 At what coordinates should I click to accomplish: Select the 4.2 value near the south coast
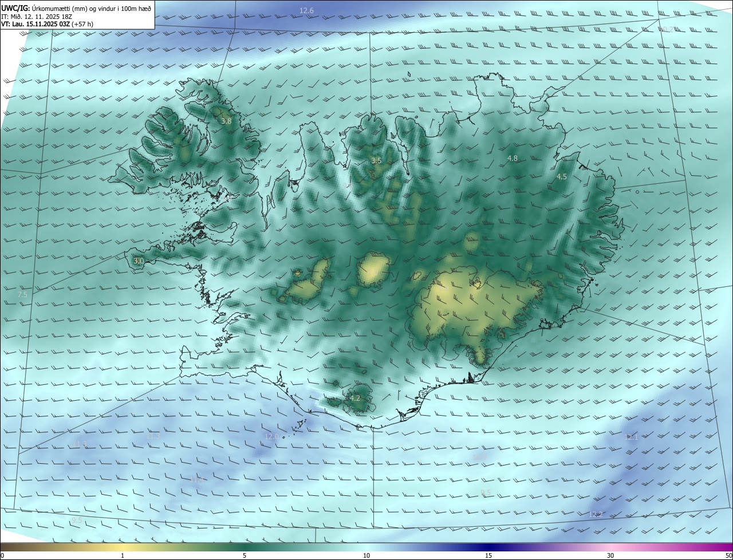[x=355, y=398]
